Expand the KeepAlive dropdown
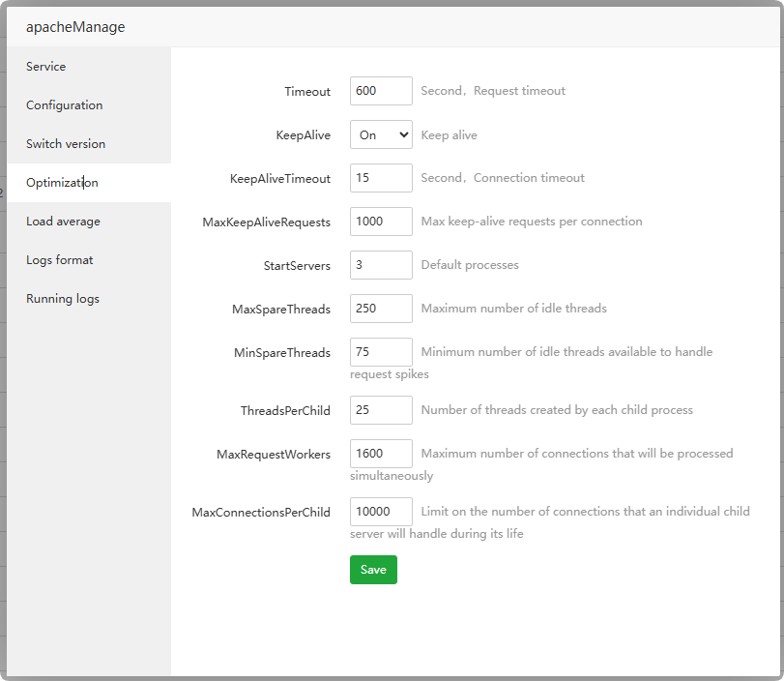Image resolution: width=784 pixels, height=681 pixels. click(x=381, y=135)
